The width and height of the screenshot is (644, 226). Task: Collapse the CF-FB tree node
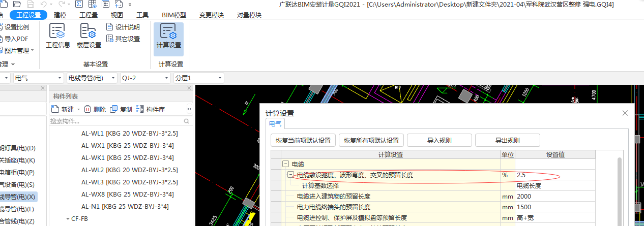point(67,219)
